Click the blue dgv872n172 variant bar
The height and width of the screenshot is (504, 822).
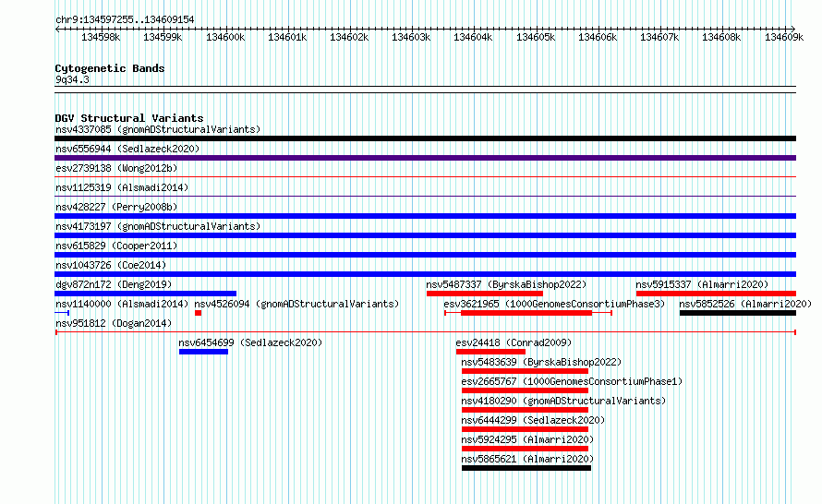click(145, 294)
